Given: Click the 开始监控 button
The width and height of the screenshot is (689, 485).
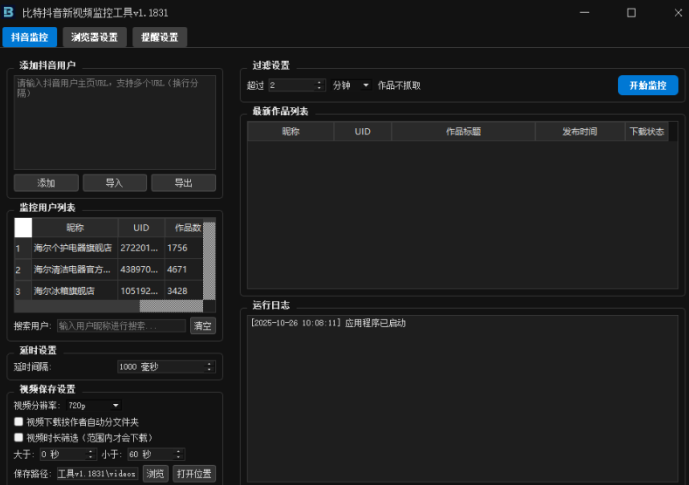Looking at the screenshot, I should [648, 85].
